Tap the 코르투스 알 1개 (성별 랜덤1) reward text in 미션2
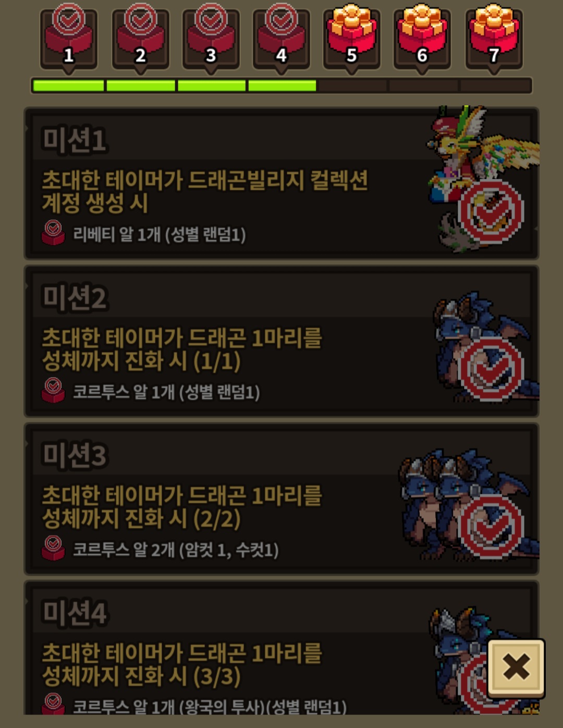The height and width of the screenshot is (728, 563). tap(166, 392)
